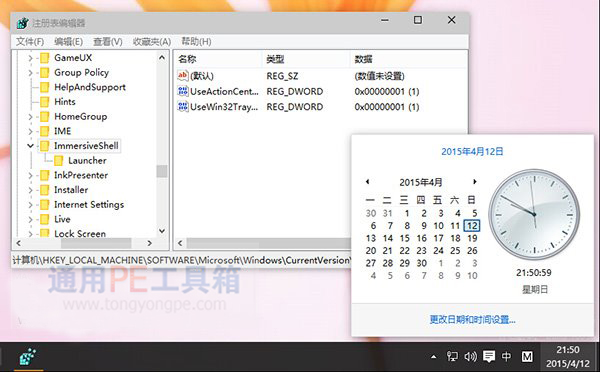Open Action Center notification icon

pyautogui.click(x=489, y=357)
